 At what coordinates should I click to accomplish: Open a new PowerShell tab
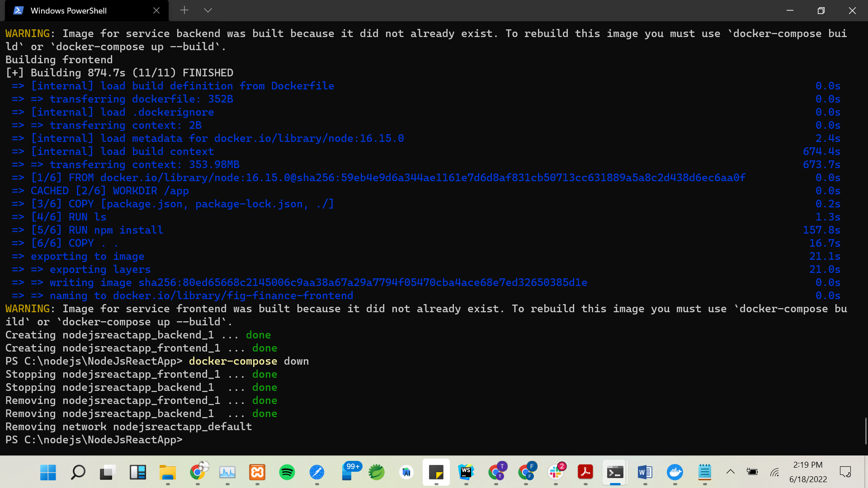click(x=184, y=10)
